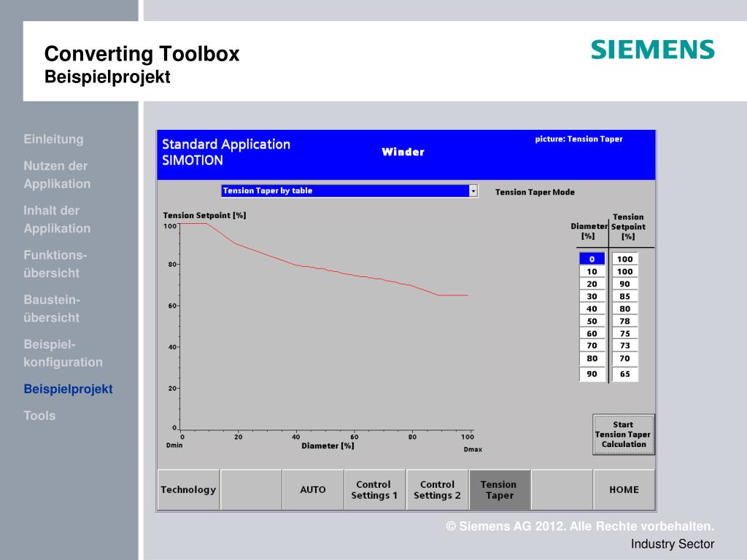Screen dimensions: 747x560
Task: Click the 'Winder' title text
Action: [x=403, y=152]
